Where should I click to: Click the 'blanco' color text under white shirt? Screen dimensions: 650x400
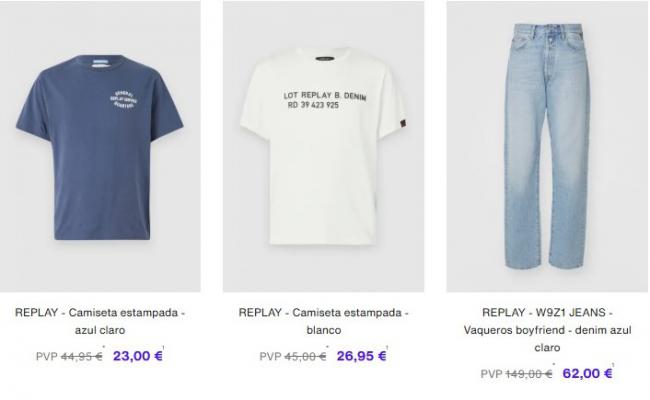coord(324,330)
